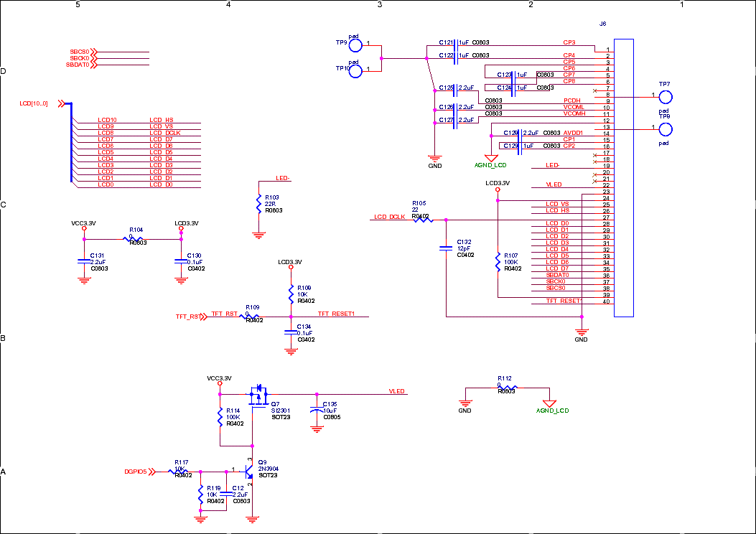Click the R104 zero-ohm resistor
The width and height of the screenshot is (756, 534).
click(x=135, y=239)
